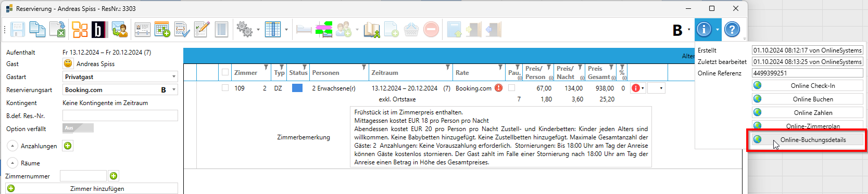The width and height of the screenshot is (868, 194).
Task: Click the Zimmerbemerkung text box
Action: (501, 137)
